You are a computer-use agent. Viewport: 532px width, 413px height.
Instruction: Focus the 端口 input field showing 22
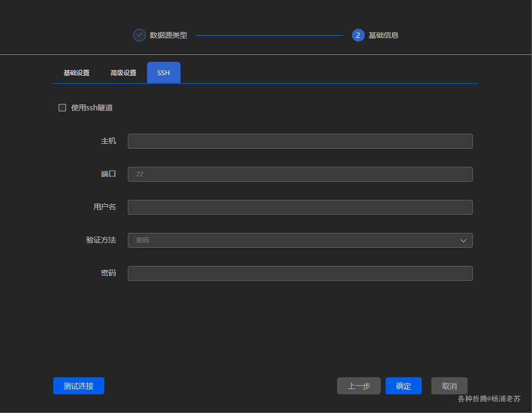point(300,174)
